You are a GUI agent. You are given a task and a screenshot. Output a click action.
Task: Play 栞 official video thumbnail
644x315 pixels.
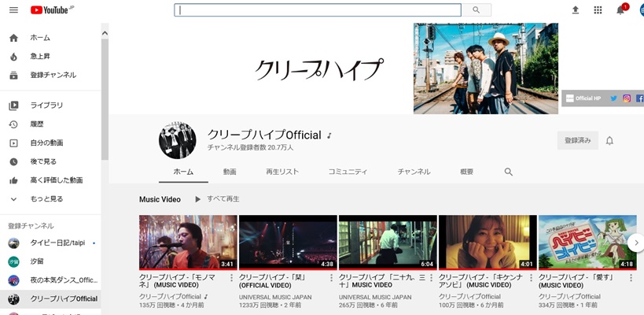coord(288,243)
